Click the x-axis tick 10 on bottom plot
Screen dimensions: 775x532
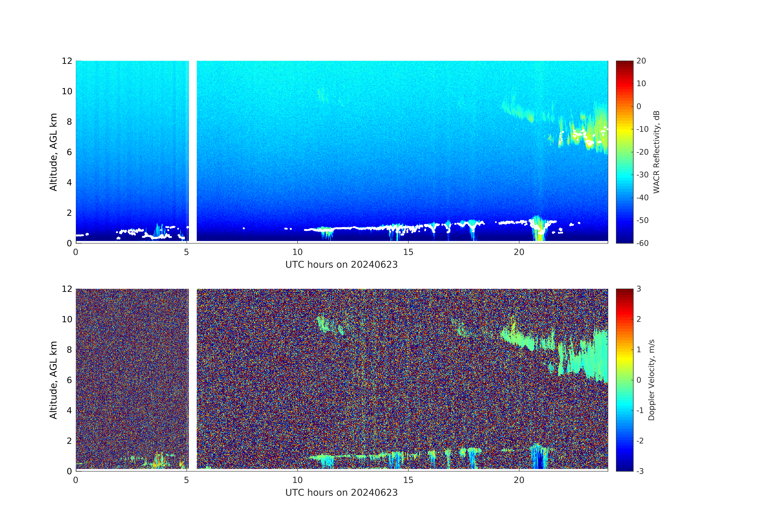(x=297, y=480)
